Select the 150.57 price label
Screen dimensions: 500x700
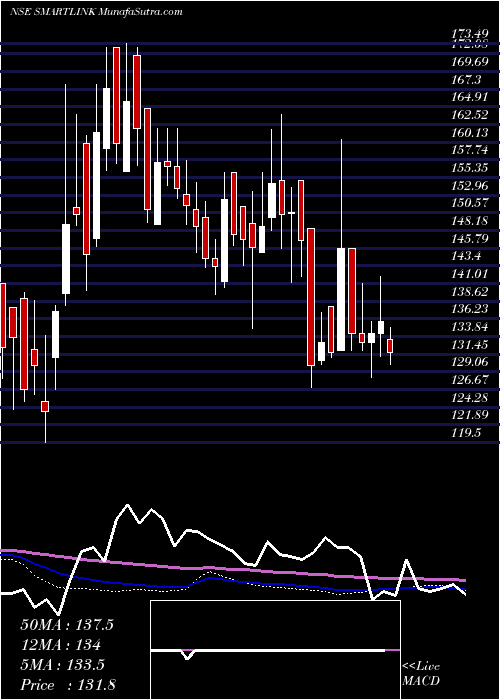(470, 203)
